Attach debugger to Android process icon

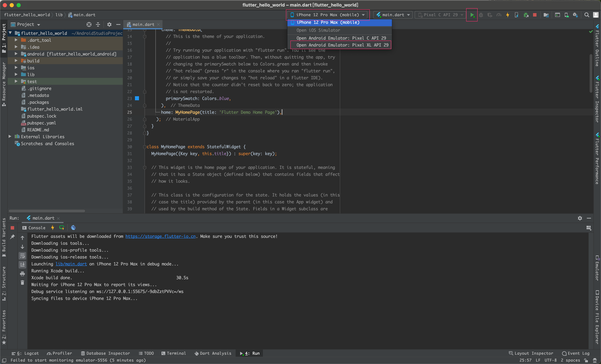(x=526, y=15)
